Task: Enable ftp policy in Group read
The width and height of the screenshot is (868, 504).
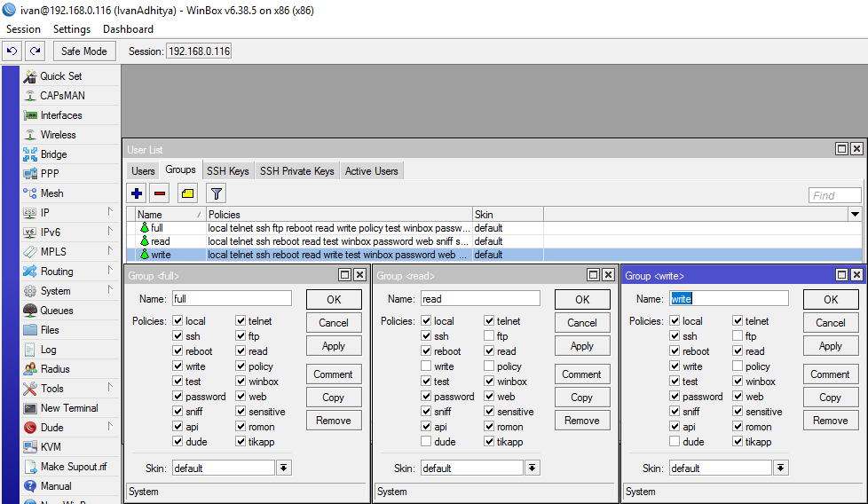Action: tap(489, 335)
